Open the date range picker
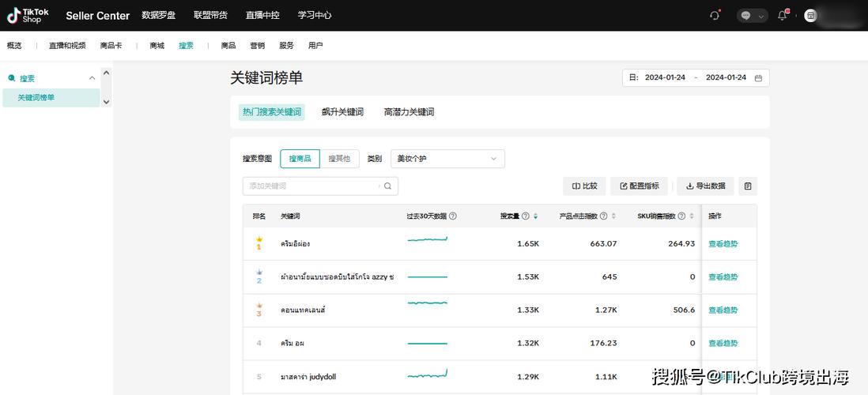This screenshot has width=868, height=395. tap(696, 78)
